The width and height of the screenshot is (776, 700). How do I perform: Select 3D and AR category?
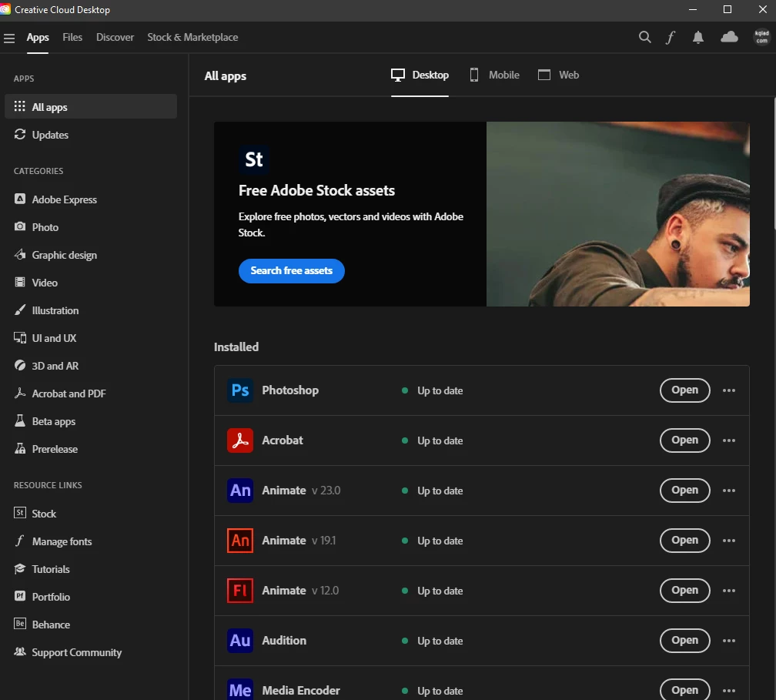91,366
